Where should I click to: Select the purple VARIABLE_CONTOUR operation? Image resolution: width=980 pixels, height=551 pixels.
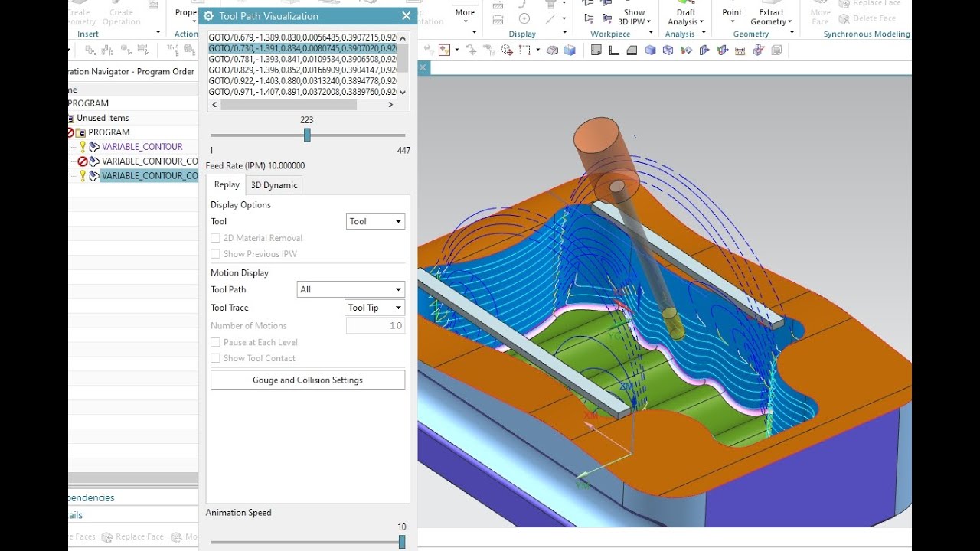coord(142,147)
